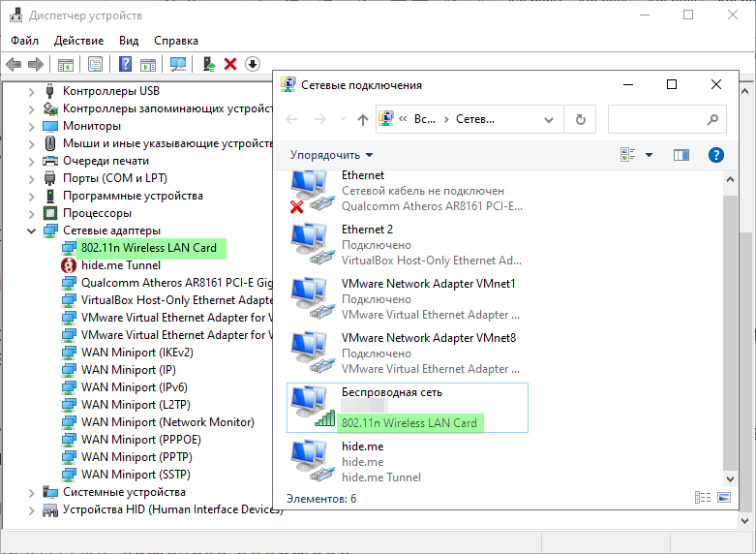Expand the Мониторы node
756x554 pixels.
click(31, 127)
